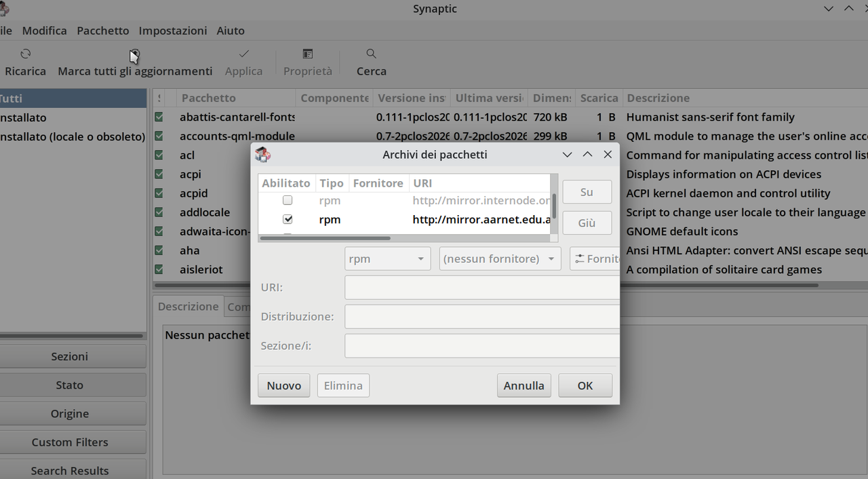
Task: Switch to the Descrizione tab
Action: click(189, 307)
